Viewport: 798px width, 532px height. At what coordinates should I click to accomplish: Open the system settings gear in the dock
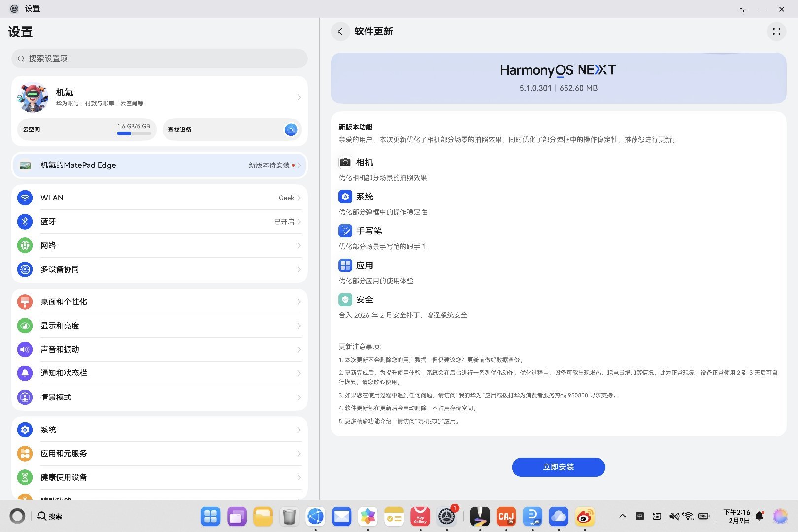click(447, 516)
